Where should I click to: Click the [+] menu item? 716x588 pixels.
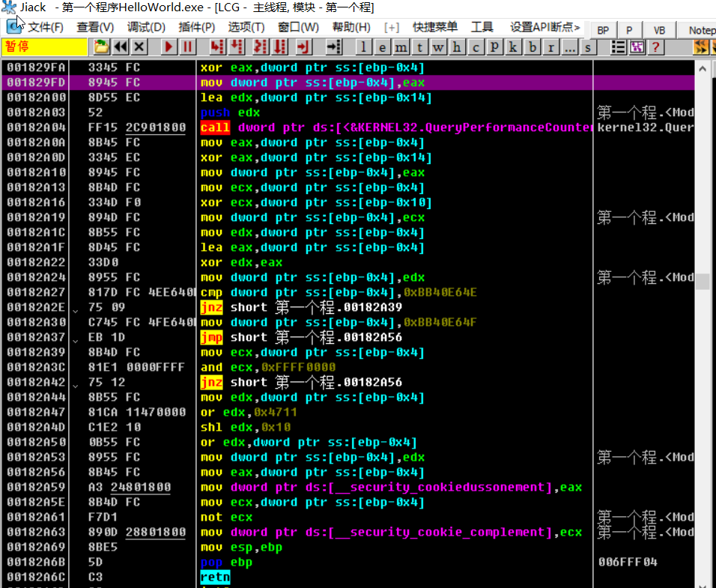pos(392,28)
